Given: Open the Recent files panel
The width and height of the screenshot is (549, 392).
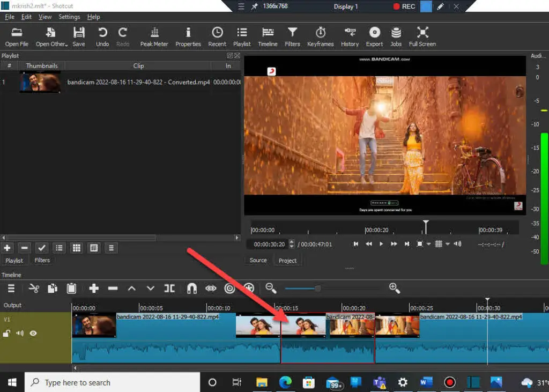Looking at the screenshot, I should point(217,37).
